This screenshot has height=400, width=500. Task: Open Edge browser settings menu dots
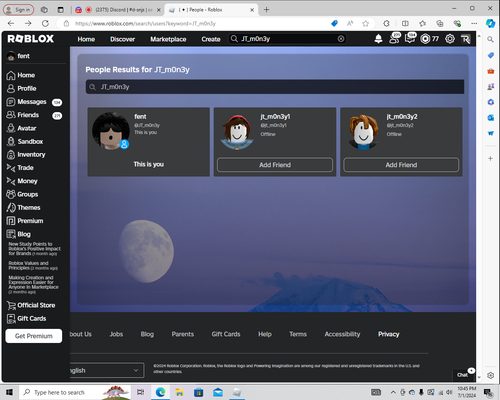[474, 23]
